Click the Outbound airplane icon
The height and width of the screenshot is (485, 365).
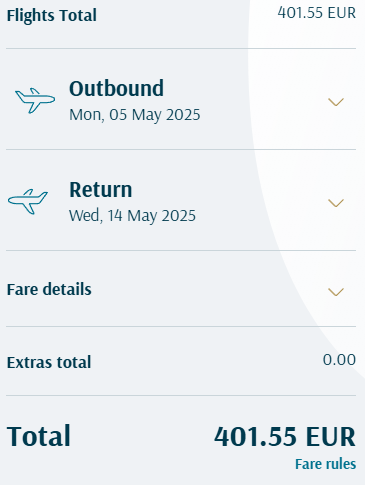click(x=35, y=100)
